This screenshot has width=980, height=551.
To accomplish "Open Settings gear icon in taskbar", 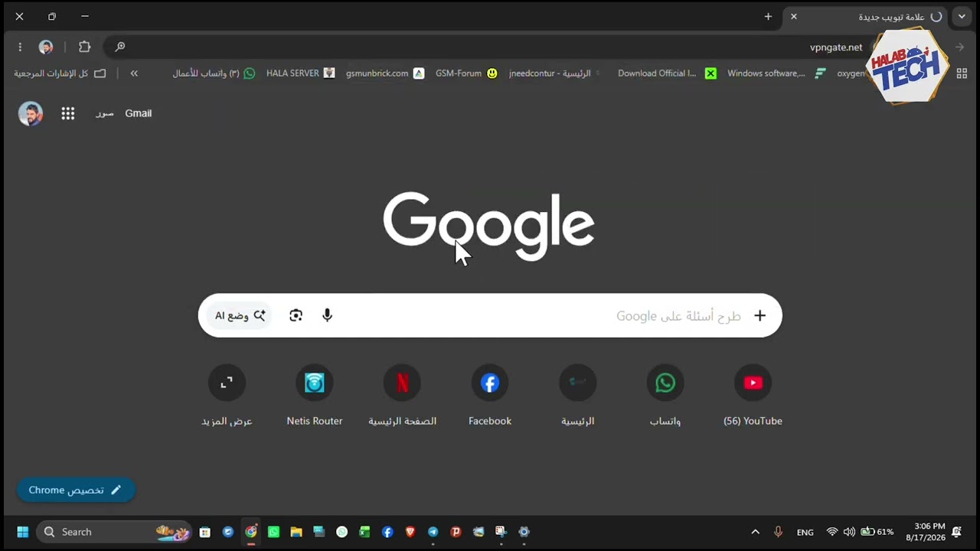I will (524, 532).
